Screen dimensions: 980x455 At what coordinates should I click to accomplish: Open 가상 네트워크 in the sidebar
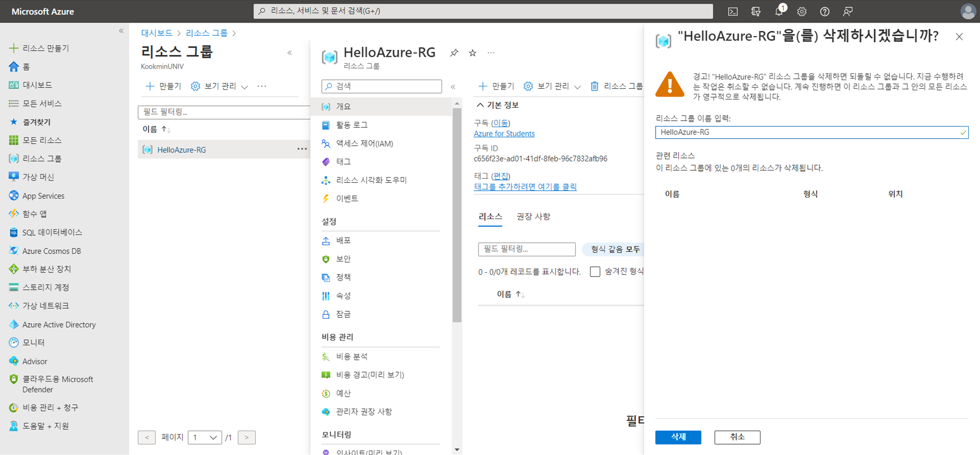[x=39, y=306]
